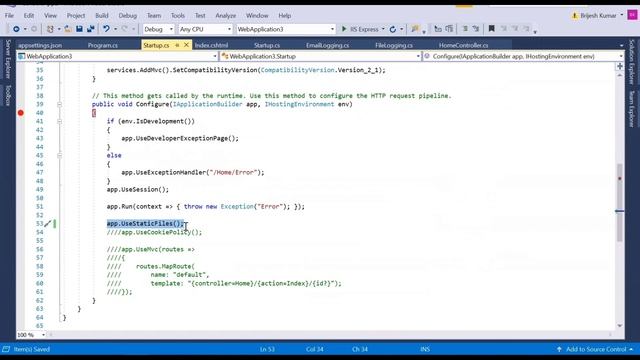Open the Team Explorer side panel
The height and width of the screenshot is (360, 640).
(x=631, y=109)
